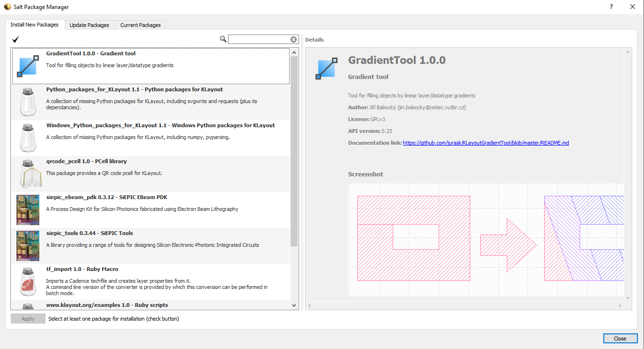This screenshot has width=644, height=349.
Task: Click the tf_import salt shaker icon
Action: point(27,282)
